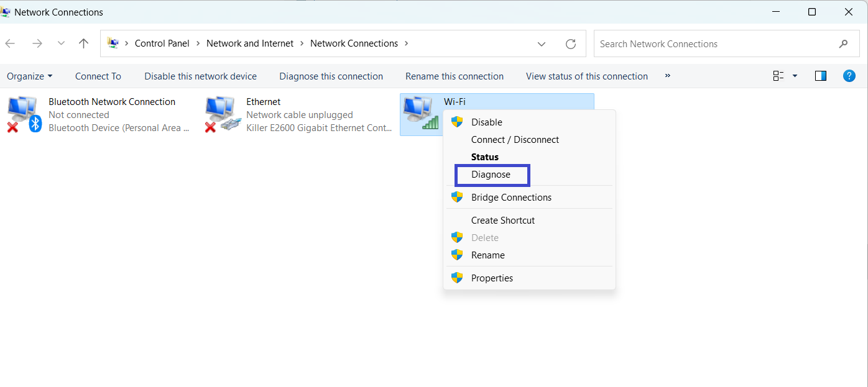This screenshot has height=387, width=868.
Task: Click the Up directory arrow icon
Action: pyautogui.click(x=84, y=43)
